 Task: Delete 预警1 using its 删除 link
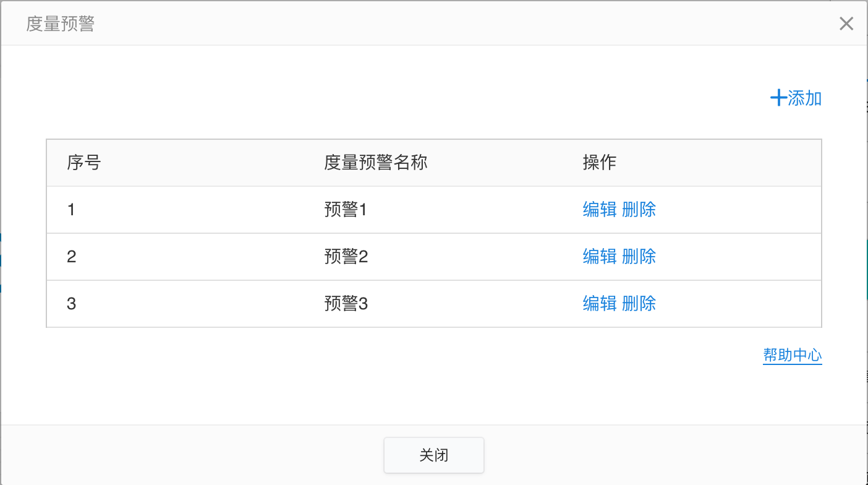point(639,210)
